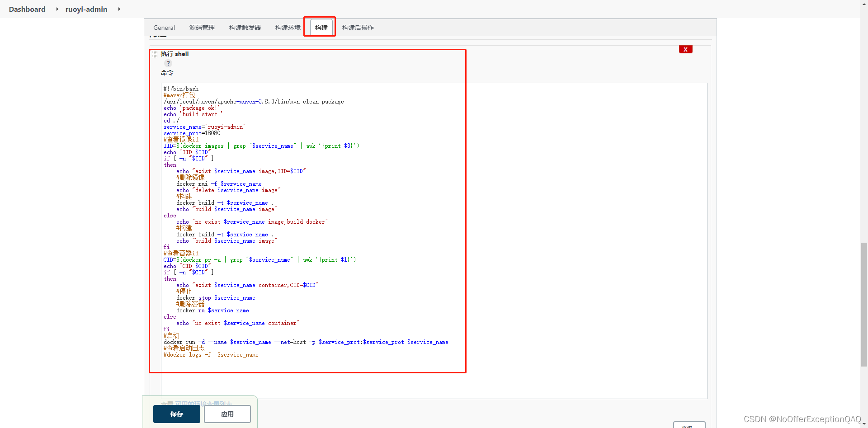Click the mvn clean package command line
868x428 pixels.
coord(254,102)
